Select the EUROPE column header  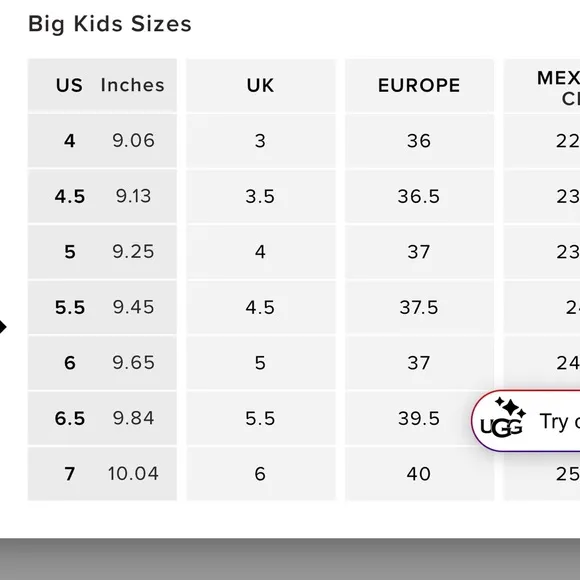pyautogui.click(x=419, y=85)
